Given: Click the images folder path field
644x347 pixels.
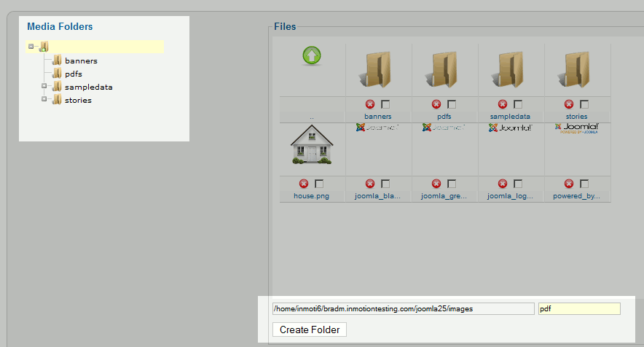Looking at the screenshot, I should point(404,309).
